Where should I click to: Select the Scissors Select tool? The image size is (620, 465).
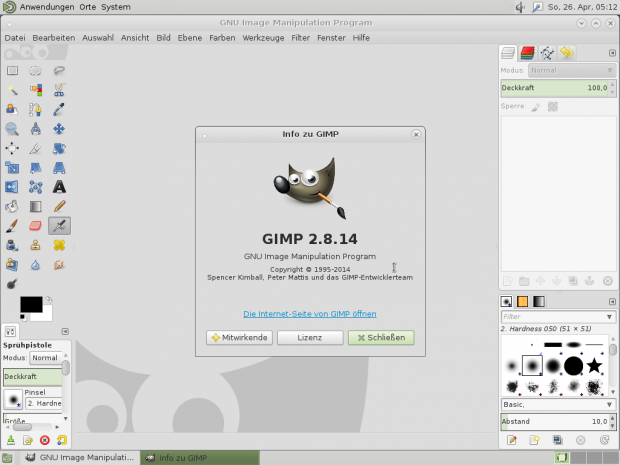pos(59,90)
